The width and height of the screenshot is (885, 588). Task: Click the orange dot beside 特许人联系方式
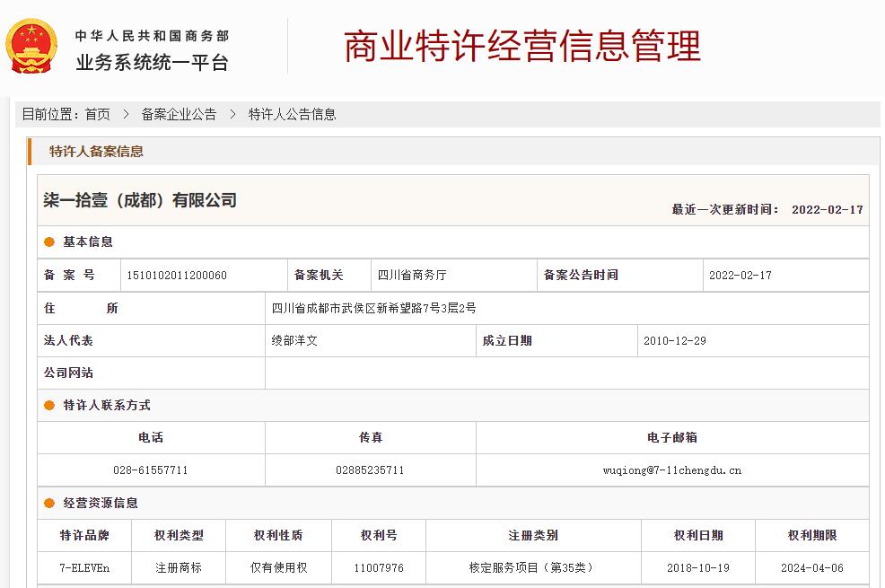(x=49, y=406)
